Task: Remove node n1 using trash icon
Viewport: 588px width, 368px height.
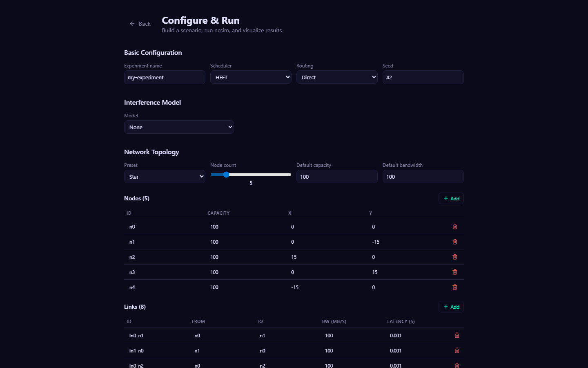Action: (x=454, y=242)
